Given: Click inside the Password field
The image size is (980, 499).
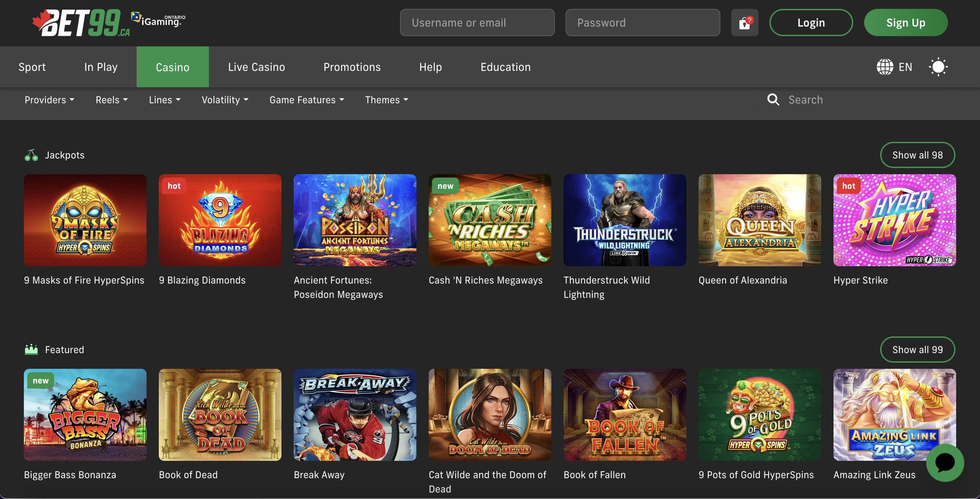Looking at the screenshot, I should (643, 23).
